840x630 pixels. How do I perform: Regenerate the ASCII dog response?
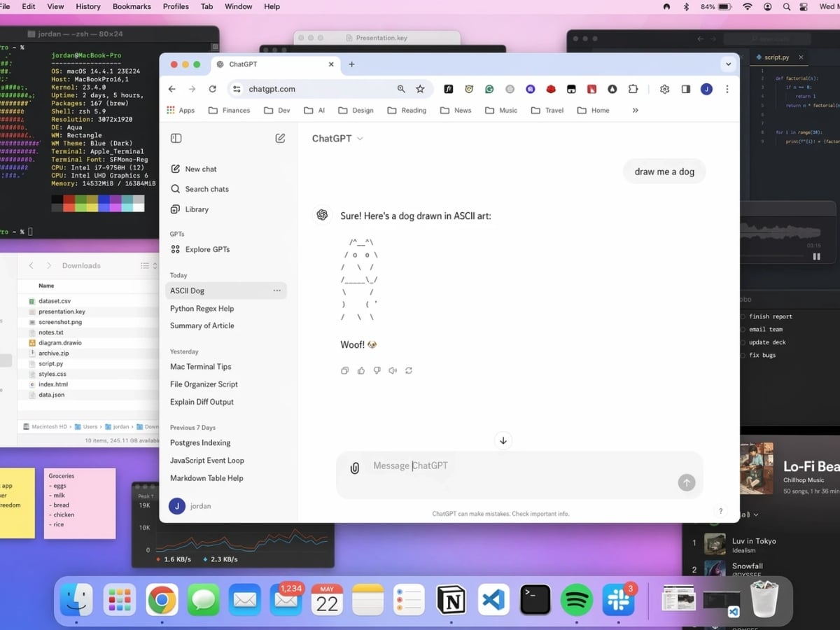tap(409, 370)
